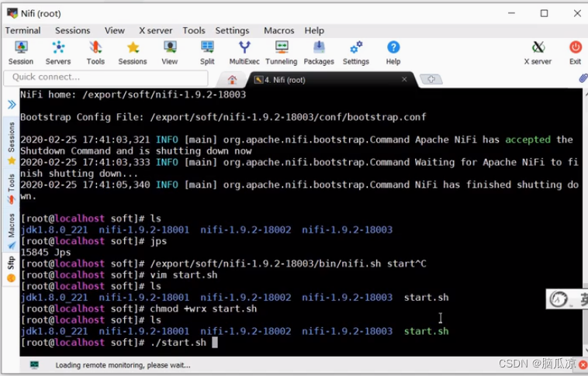Screen dimensions: 588x376
Task: Open the Help menu
Action: point(314,30)
